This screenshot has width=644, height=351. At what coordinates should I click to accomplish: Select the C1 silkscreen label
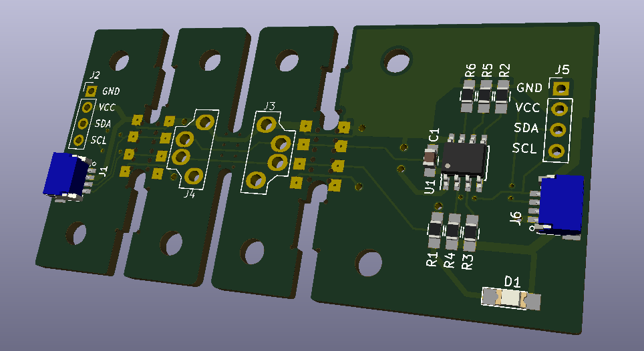434,135
